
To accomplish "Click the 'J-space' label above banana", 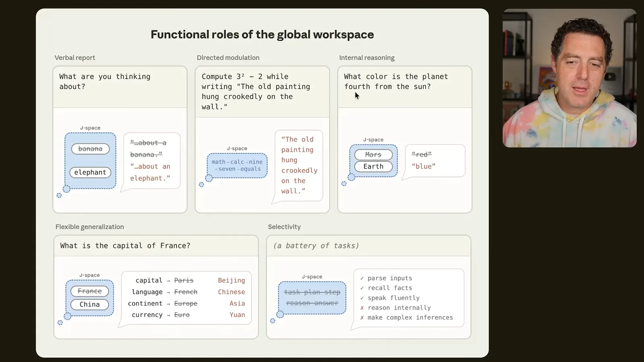I will point(90,128).
